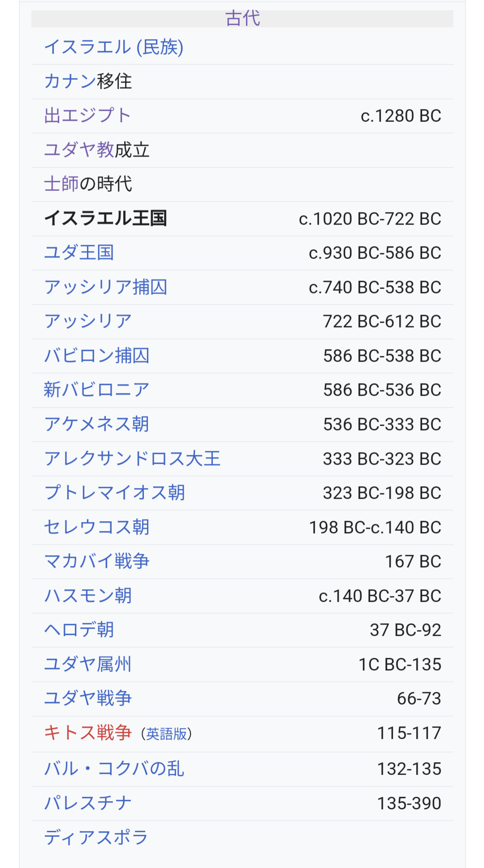Click the ユダヤ教 link
484x868 pixels.
pyautogui.click(x=79, y=150)
